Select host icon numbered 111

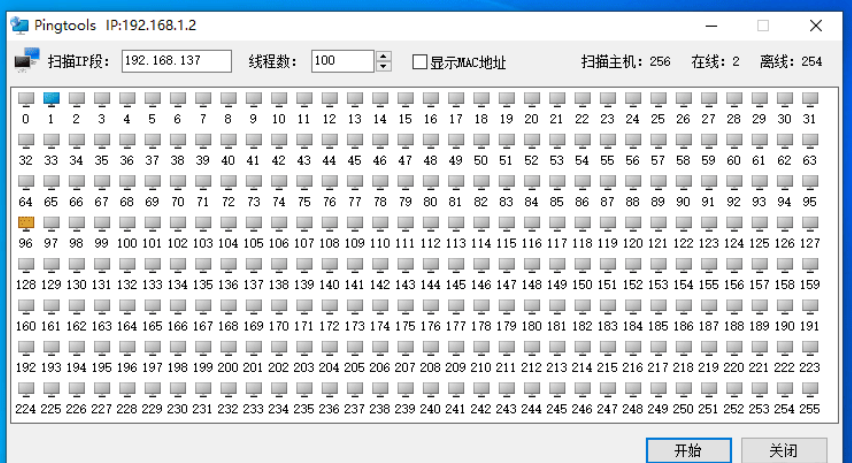(x=405, y=223)
